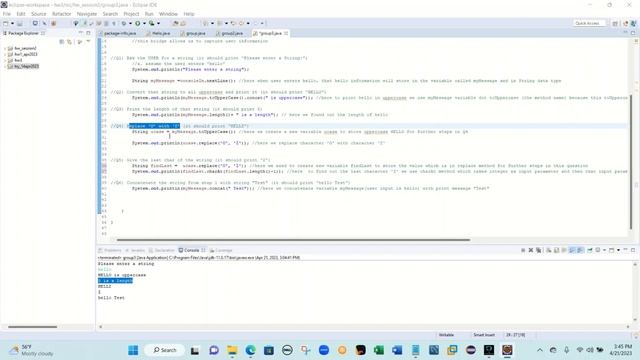
Task: Maximize the Console view
Action: [x=633, y=250]
